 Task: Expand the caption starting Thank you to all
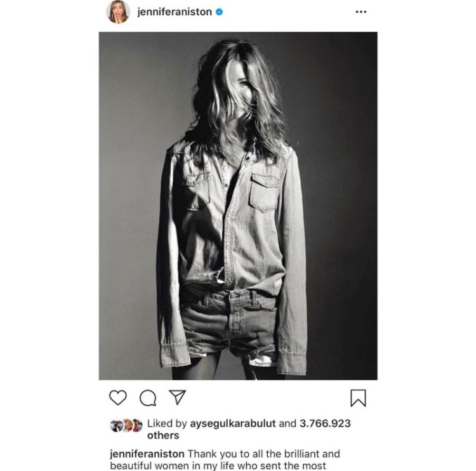(x=263, y=454)
